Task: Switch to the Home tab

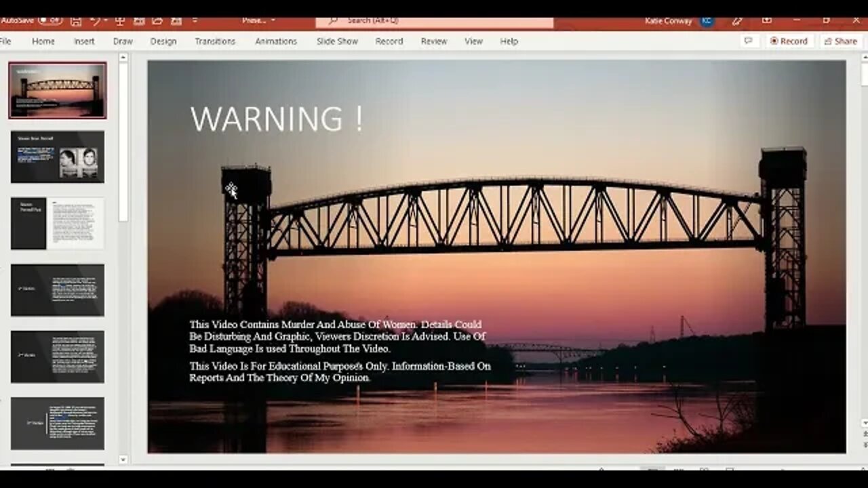Action: tap(43, 41)
